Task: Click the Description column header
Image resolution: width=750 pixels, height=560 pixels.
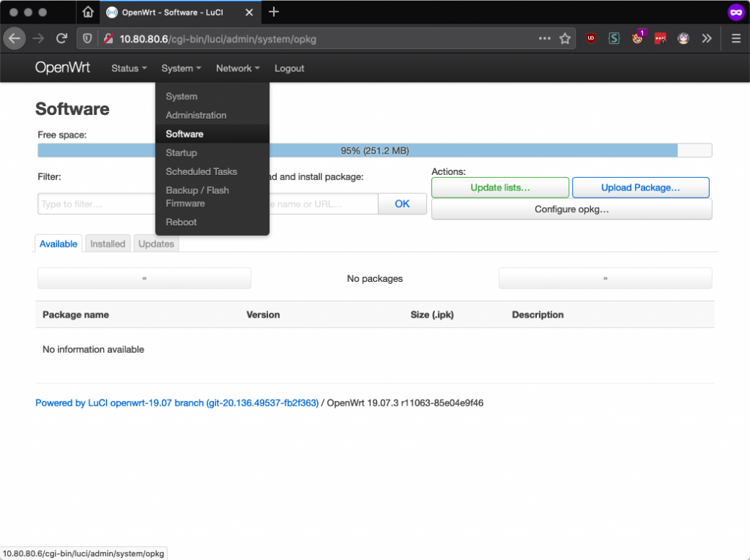Action: tap(538, 315)
